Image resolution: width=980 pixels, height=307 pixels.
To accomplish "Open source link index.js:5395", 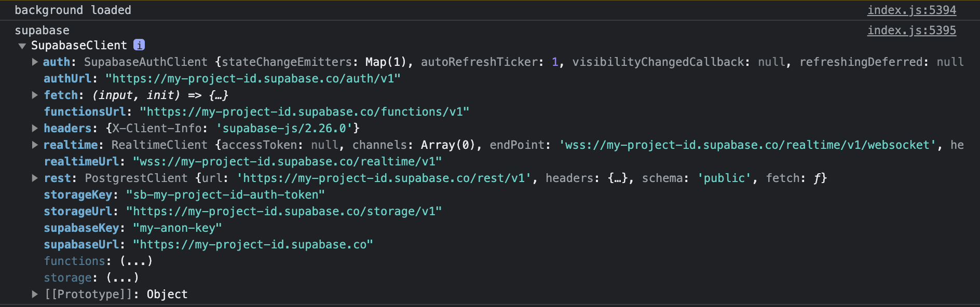I will click(x=911, y=31).
